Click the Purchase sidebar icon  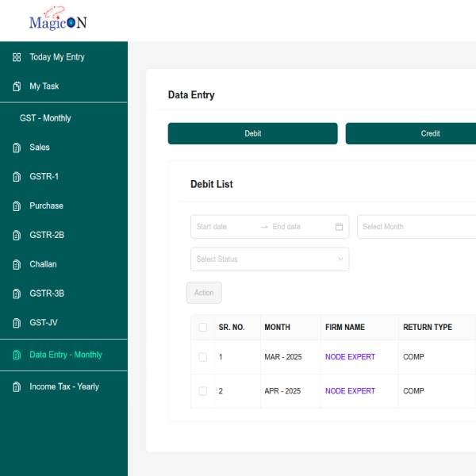(x=17, y=206)
